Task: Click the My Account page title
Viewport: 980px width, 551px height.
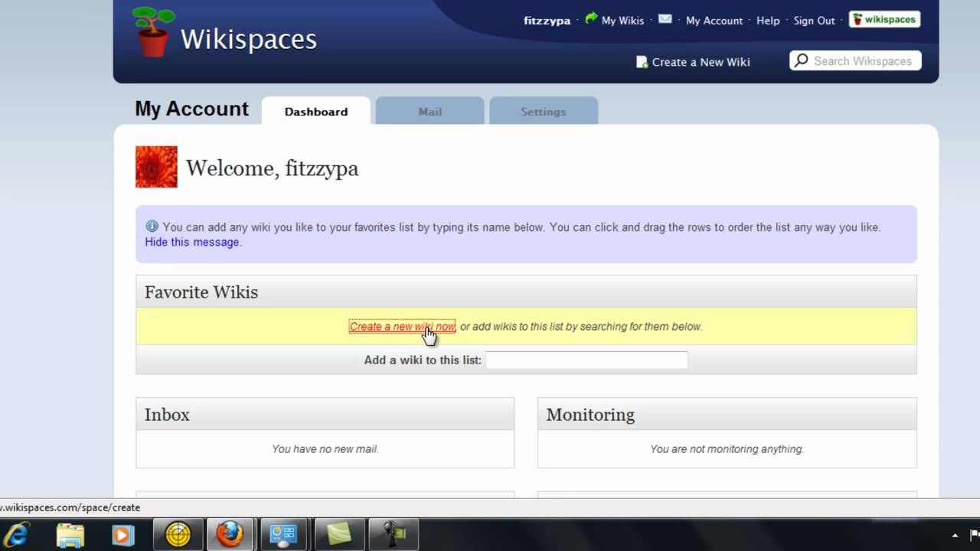Action: click(191, 109)
